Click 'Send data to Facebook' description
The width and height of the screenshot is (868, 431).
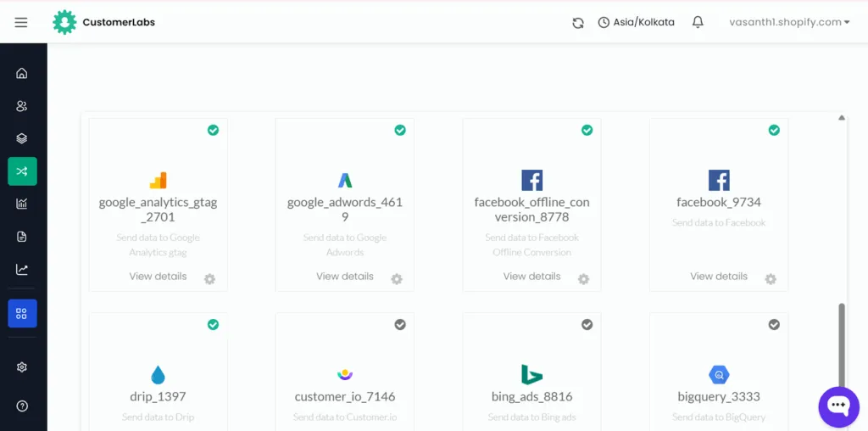click(x=719, y=222)
